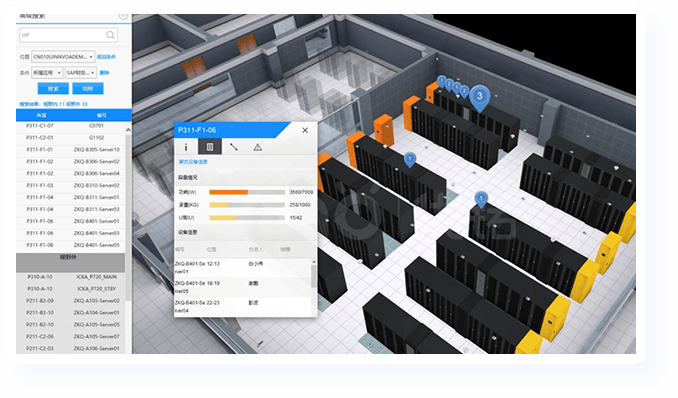Image resolution: width=678 pixels, height=398 pixels.
Task: Click the blue search results summary text
Action: (53, 104)
